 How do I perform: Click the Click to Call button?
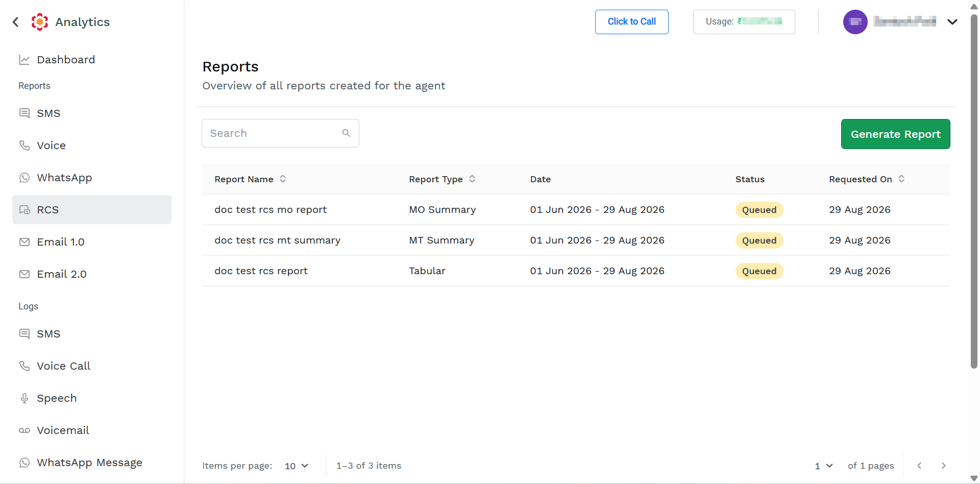pos(631,22)
